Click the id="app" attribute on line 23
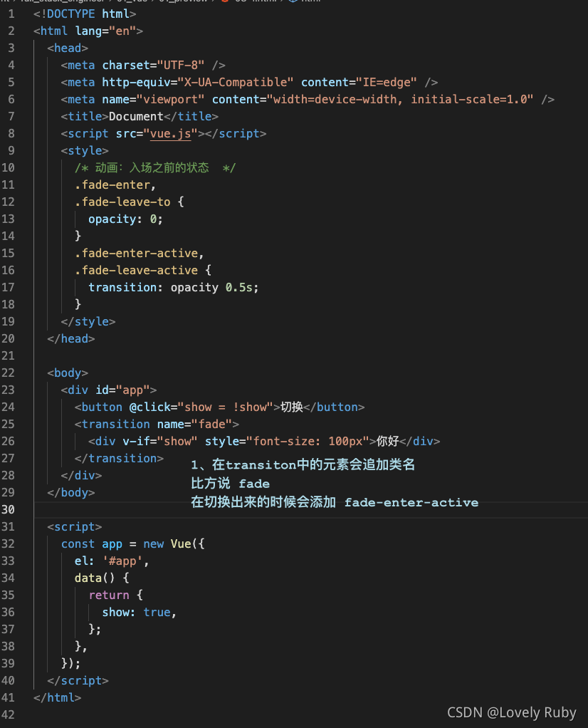The height and width of the screenshot is (728, 588). (122, 390)
